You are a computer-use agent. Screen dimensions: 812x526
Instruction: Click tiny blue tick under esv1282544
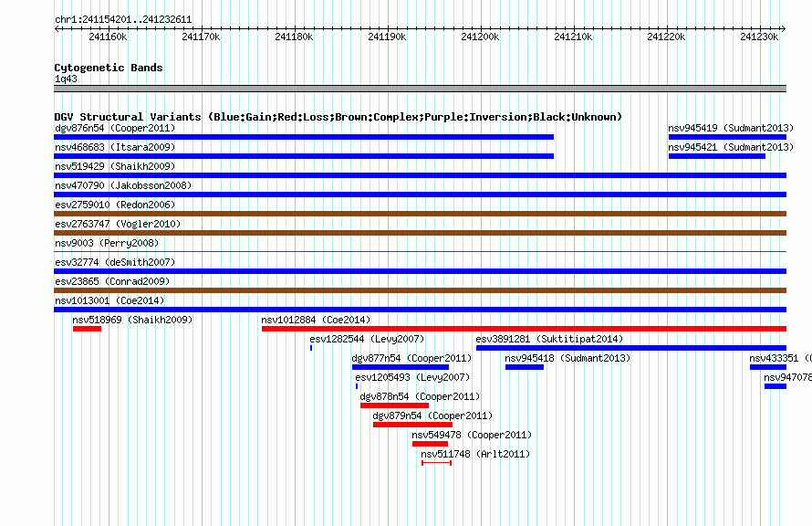pos(311,348)
